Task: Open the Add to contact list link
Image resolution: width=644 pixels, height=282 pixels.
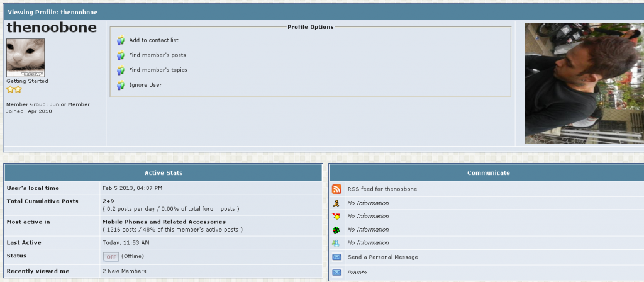Action: [x=153, y=40]
